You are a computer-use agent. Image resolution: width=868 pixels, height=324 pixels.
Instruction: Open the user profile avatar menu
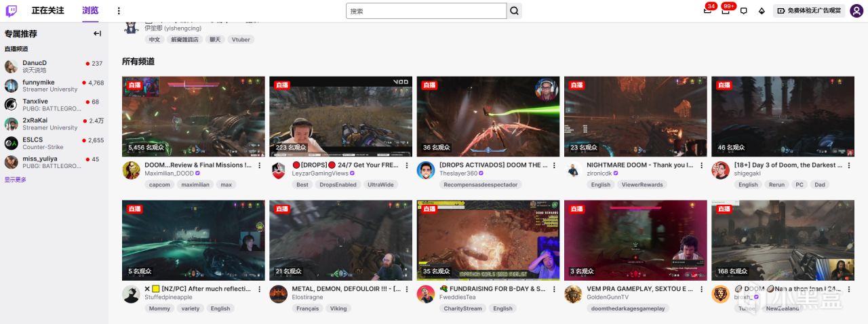[856, 11]
